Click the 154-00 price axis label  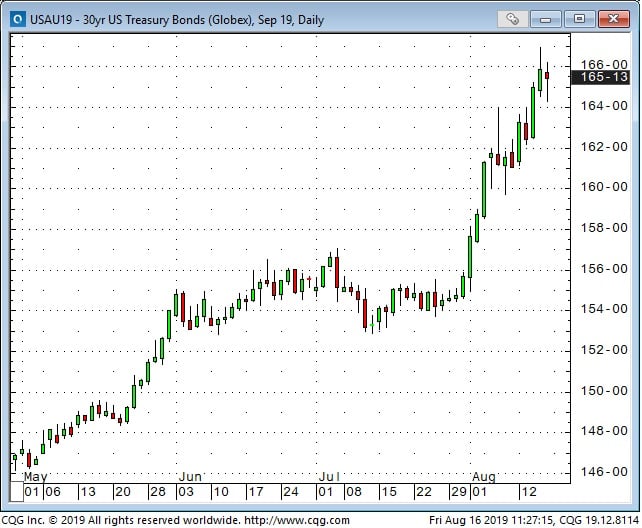pos(604,309)
